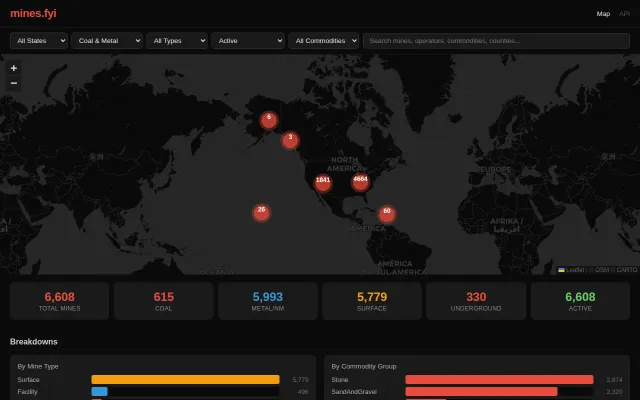Viewport: 640px width, 400px height.
Task: Click the Facility row label
Action: (x=27, y=392)
